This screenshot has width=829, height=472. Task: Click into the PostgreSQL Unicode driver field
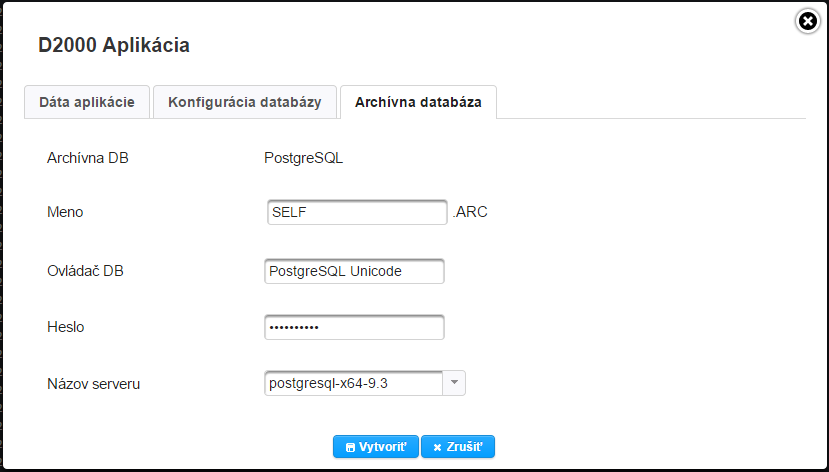click(353, 271)
